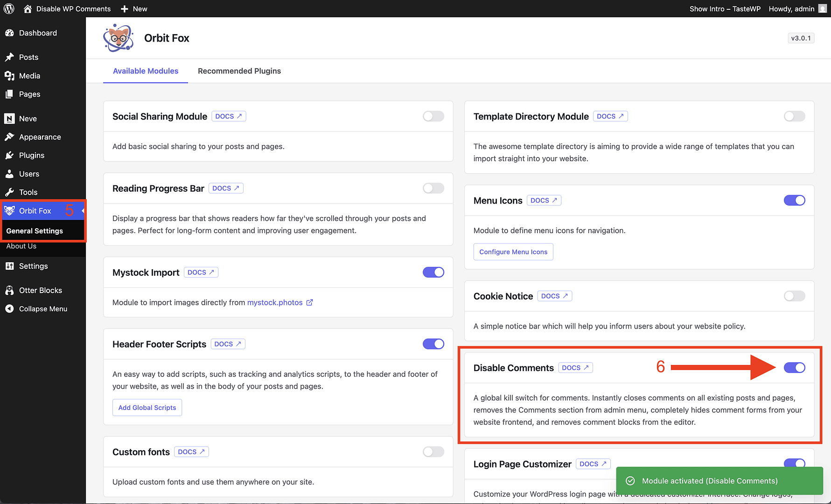Screen dimensions: 831x504
Task: Open DOCS for Cookie Notice
Action: (555, 296)
